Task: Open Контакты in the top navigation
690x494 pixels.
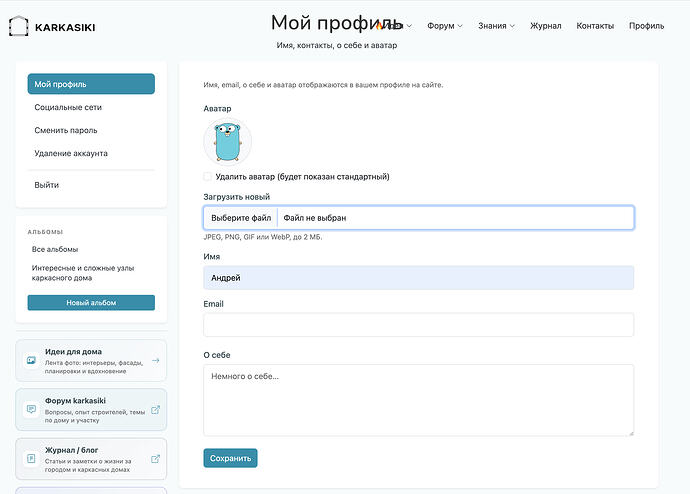Action: 595,26
